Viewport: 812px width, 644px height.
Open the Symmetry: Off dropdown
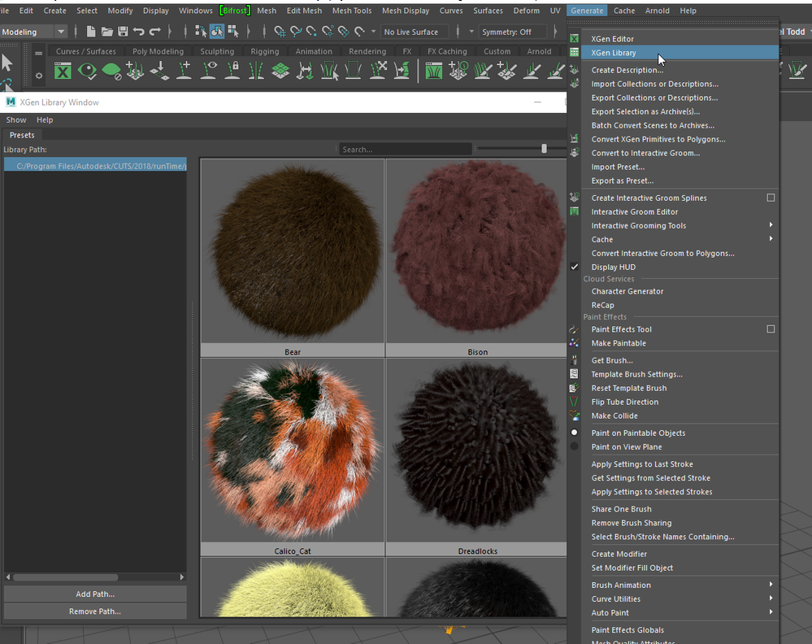[x=511, y=32]
